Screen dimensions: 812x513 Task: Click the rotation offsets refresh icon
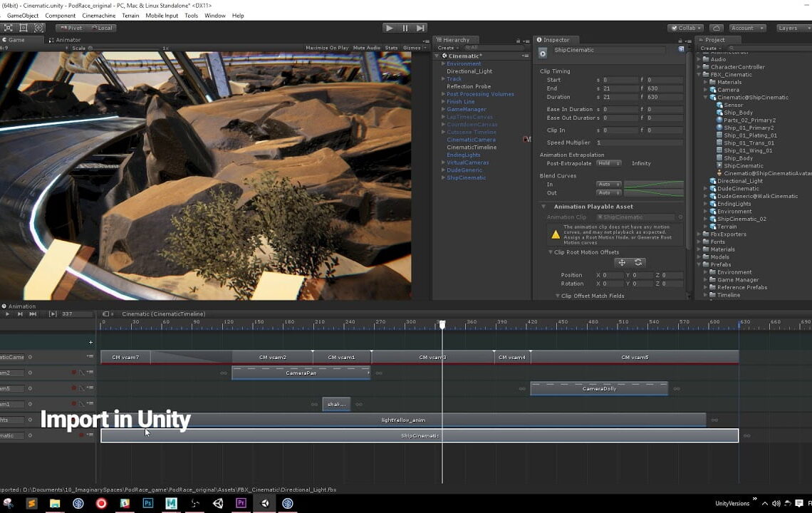[x=638, y=263]
